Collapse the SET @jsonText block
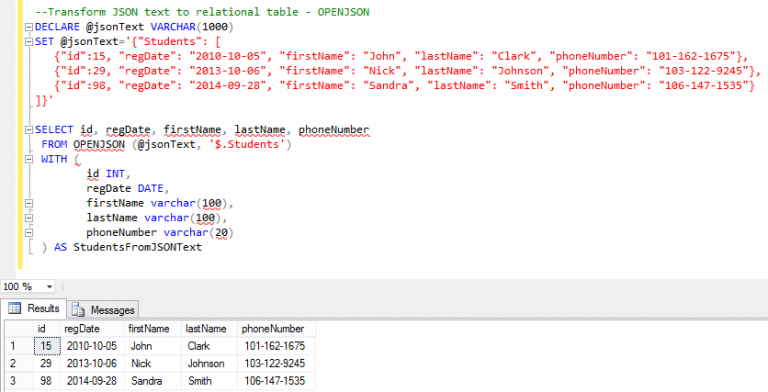 coord(29,42)
